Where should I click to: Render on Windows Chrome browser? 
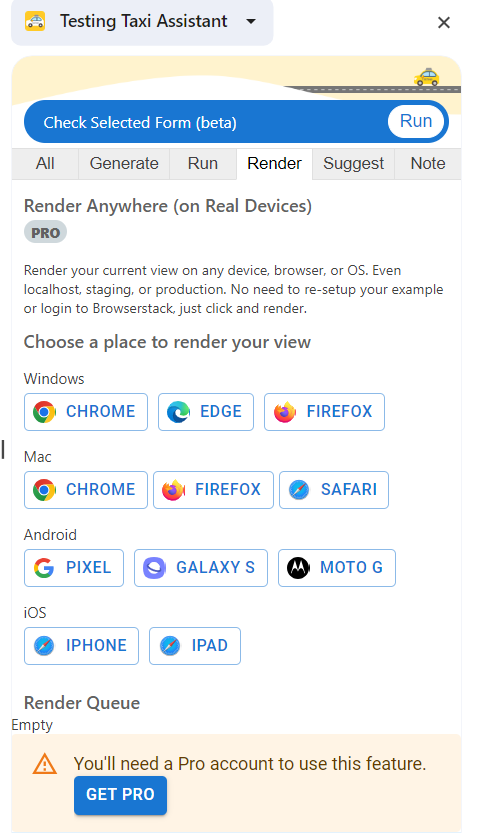tap(86, 412)
